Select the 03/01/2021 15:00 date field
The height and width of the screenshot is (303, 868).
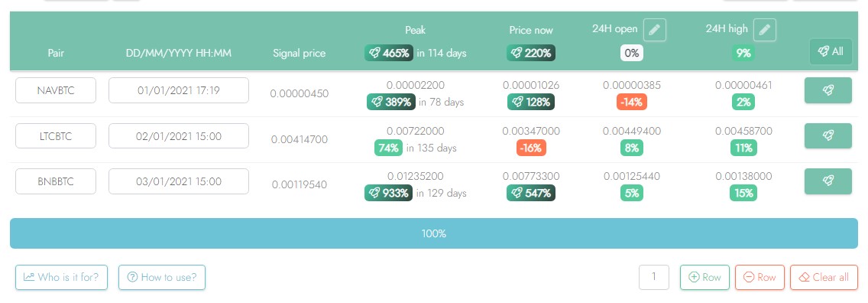(x=179, y=181)
